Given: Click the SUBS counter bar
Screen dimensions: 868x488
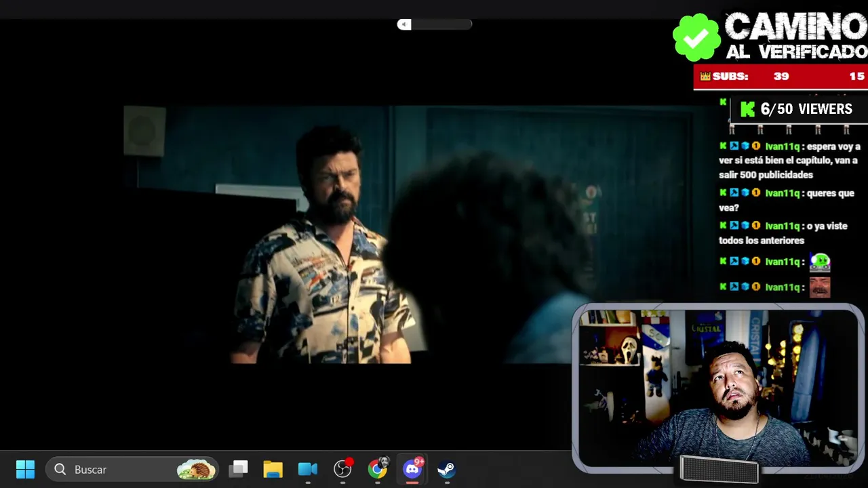Looking at the screenshot, I should coord(781,77).
